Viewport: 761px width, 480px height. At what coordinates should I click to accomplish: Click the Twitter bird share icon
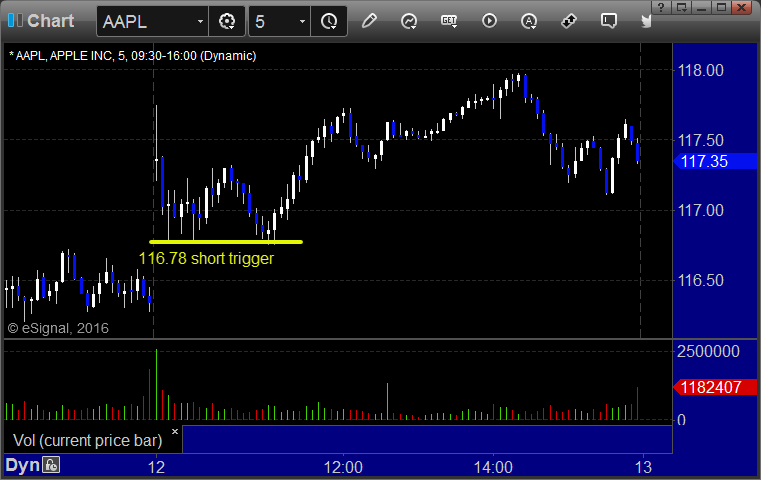point(646,21)
